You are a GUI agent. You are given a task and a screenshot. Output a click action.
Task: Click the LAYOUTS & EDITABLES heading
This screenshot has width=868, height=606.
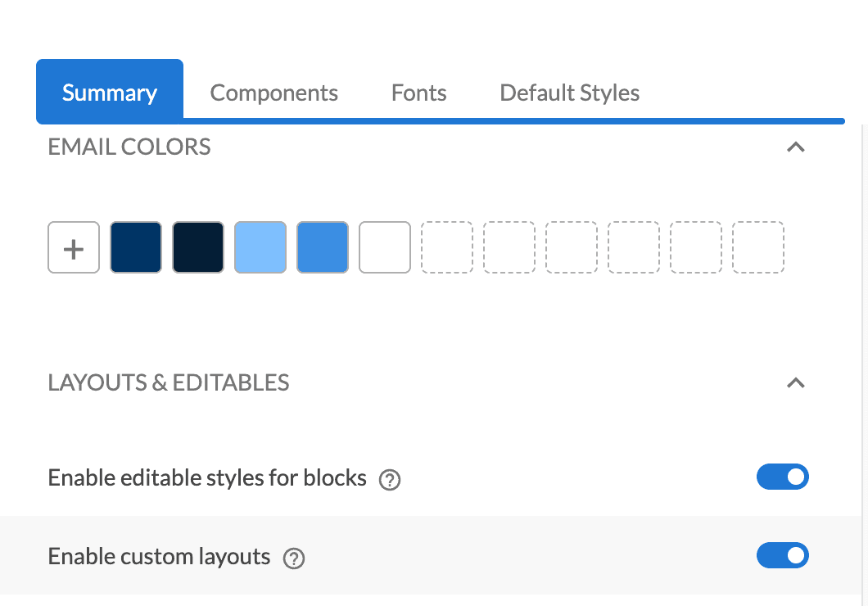[x=169, y=383]
